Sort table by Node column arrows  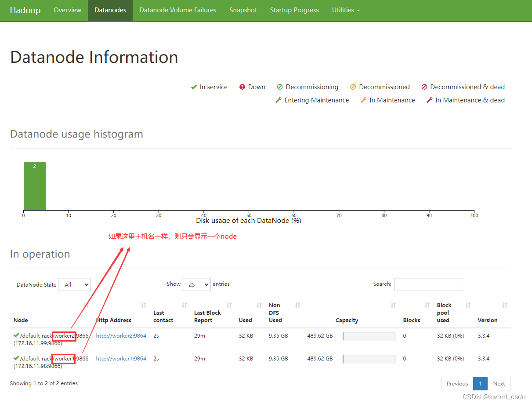[x=87, y=305]
